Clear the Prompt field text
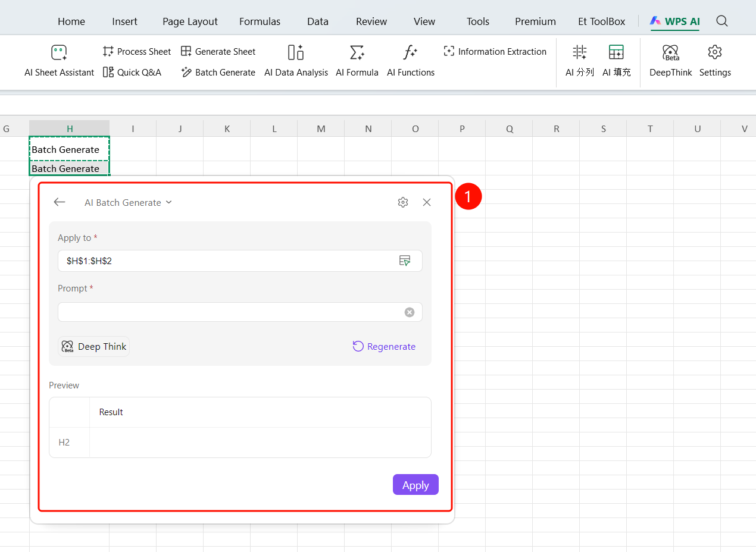Viewport: 756px width, 552px height. [410, 312]
